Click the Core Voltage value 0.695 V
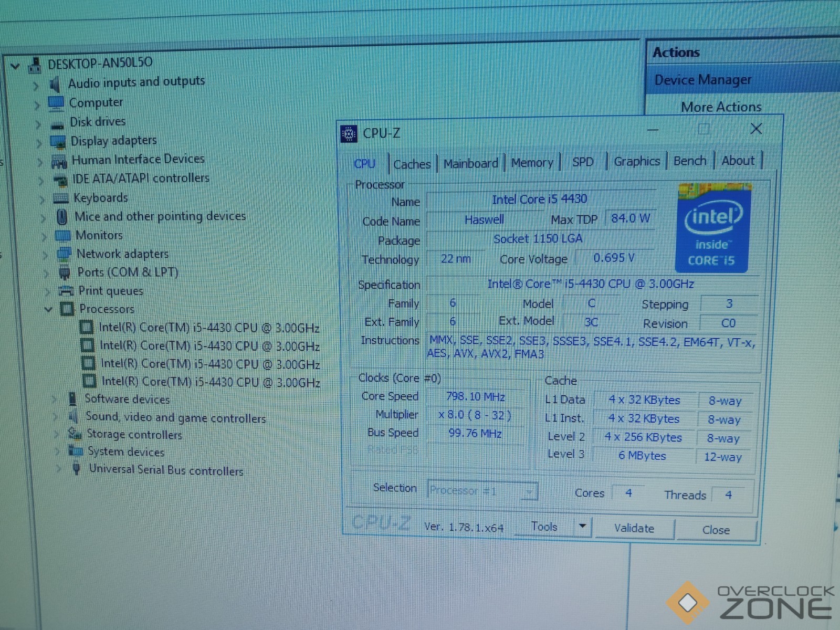Image resolution: width=840 pixels, height=630 pixels. pos(614,258)
